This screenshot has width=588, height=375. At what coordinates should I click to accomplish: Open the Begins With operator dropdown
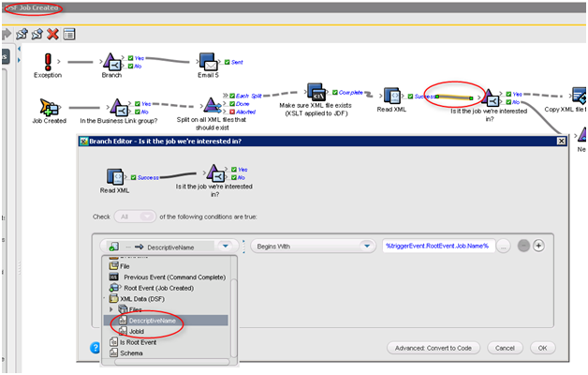312,246
